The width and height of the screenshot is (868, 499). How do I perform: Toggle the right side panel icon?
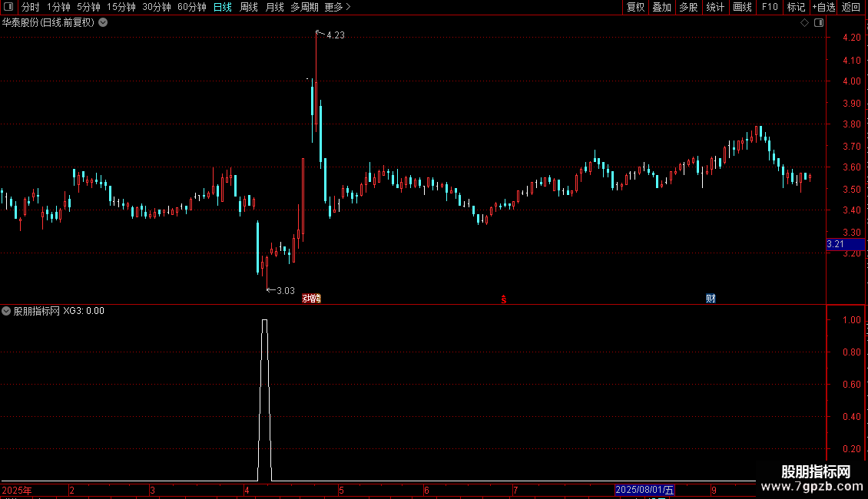click(x=819, y=23)
